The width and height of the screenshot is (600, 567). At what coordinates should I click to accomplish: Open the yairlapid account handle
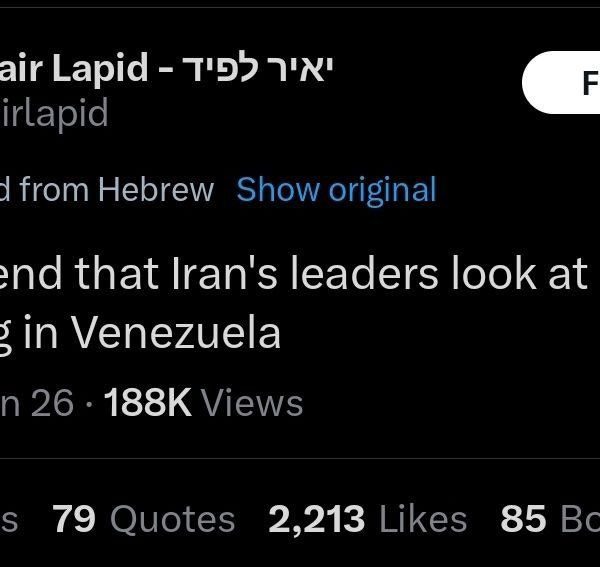[54, 113]
